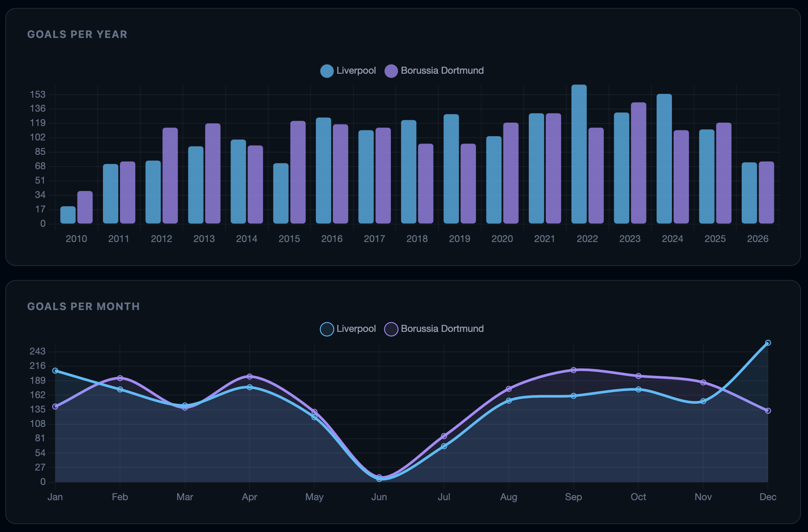Click the "2016" x-axis year label
The image size is (808, 532).
[332, 239]
